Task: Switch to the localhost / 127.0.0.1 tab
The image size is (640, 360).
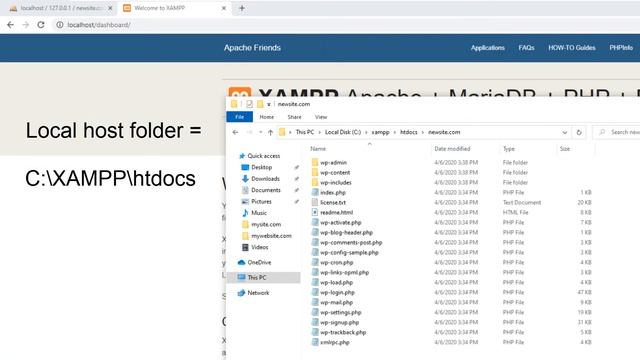Action: 60,8
